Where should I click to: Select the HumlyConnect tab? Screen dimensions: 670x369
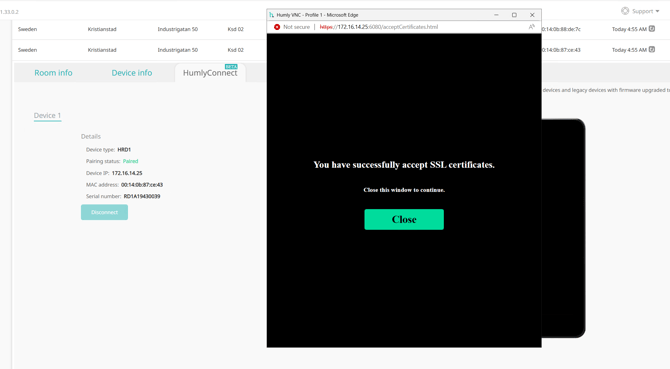(x=210, y=73)
